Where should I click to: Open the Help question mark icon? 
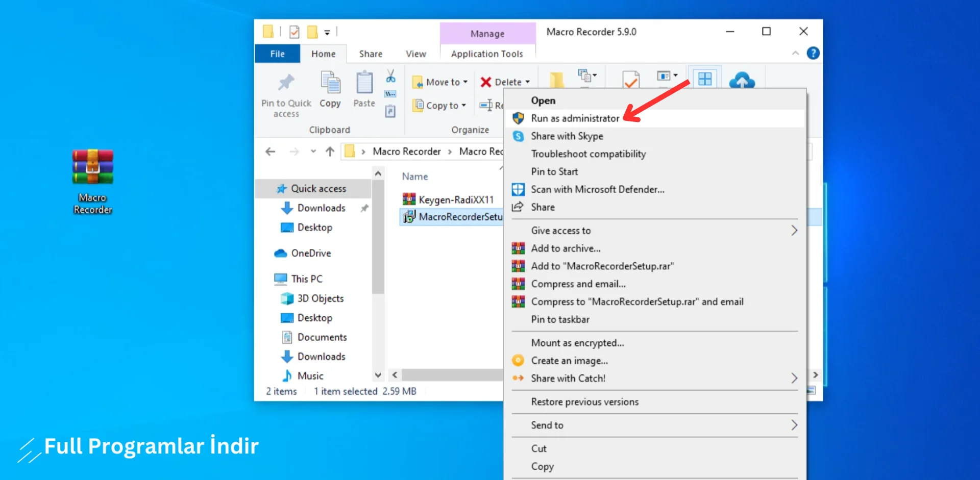[813, 53]
